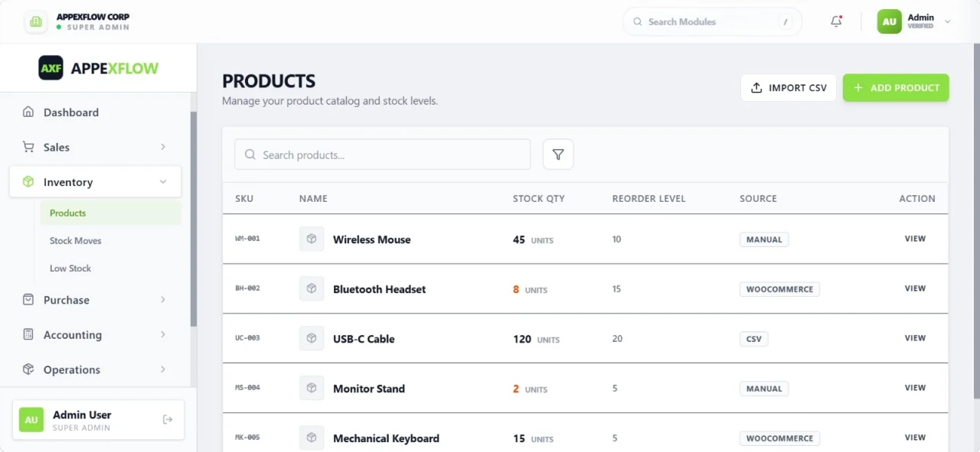This screenshot has height=452, width=980.
Task: Click the Inventory cube icon
Action: tap(28, 182)
